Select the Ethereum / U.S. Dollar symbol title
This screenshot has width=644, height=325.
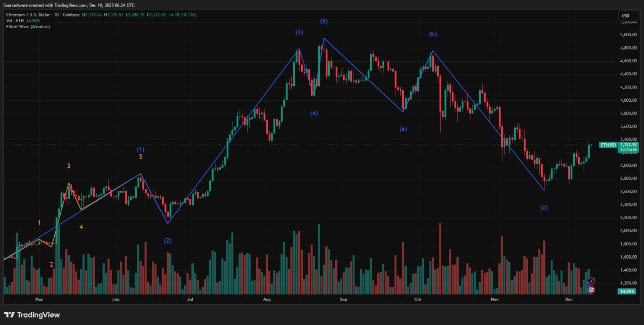(28, 15)
